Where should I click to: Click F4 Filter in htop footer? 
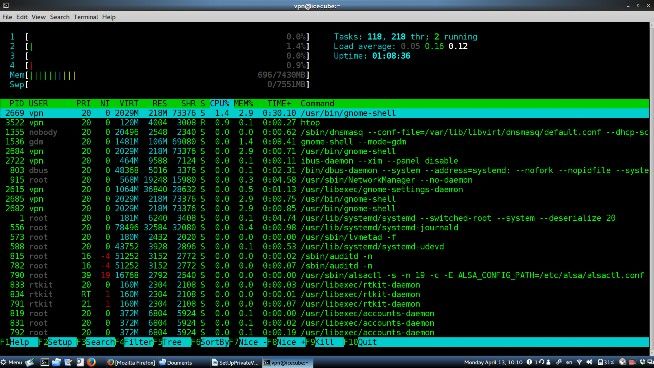coord(135,342)
